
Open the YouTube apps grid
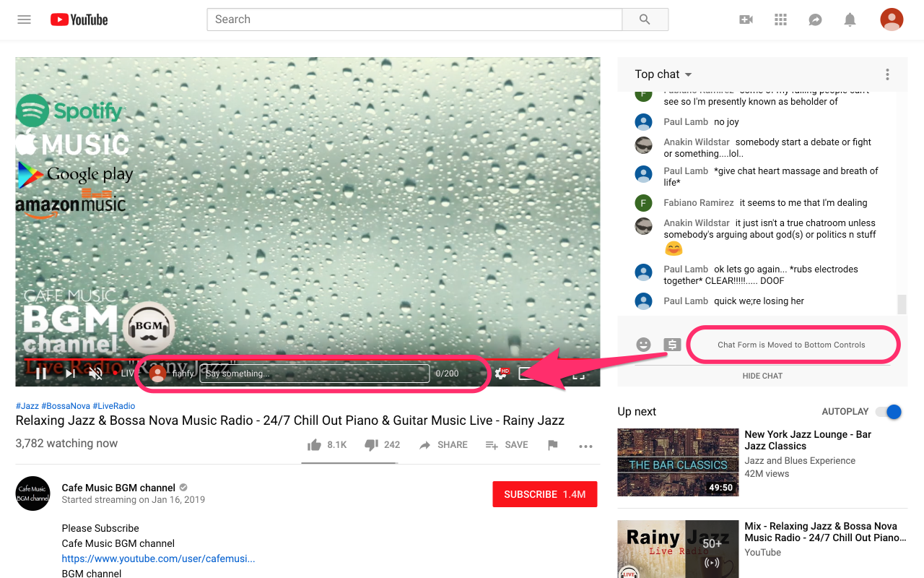click(x=780, y=20)
